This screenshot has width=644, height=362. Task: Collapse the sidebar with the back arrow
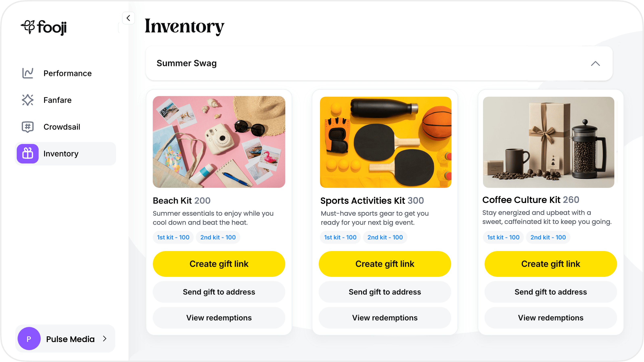(x=128, y=18)
